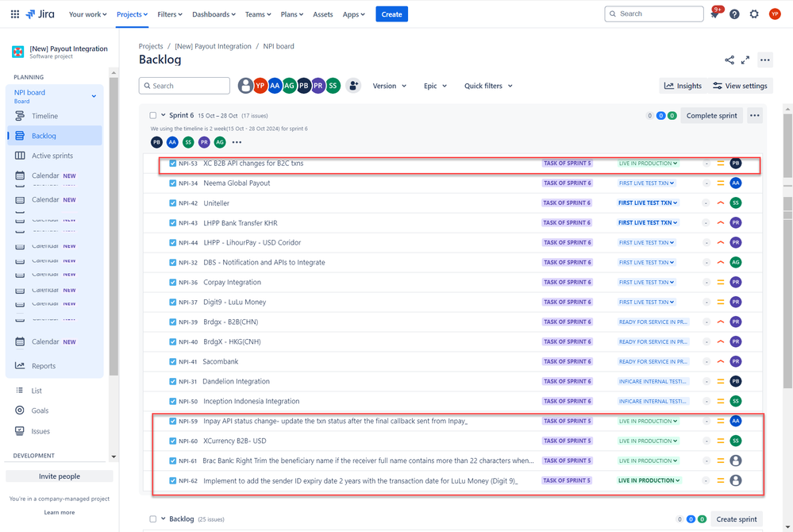Viewport: 793px width, 532px height.
Task: Open Dashboards menu
Action: 214,14
